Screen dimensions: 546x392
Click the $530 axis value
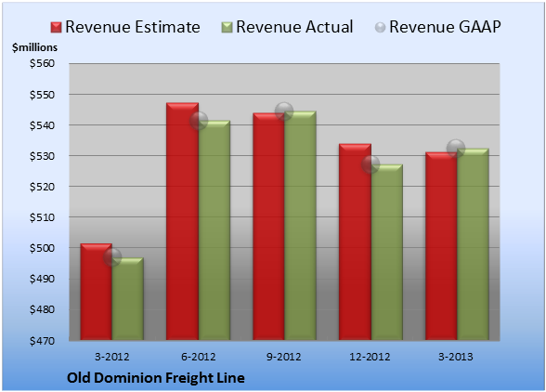point(42,156)
